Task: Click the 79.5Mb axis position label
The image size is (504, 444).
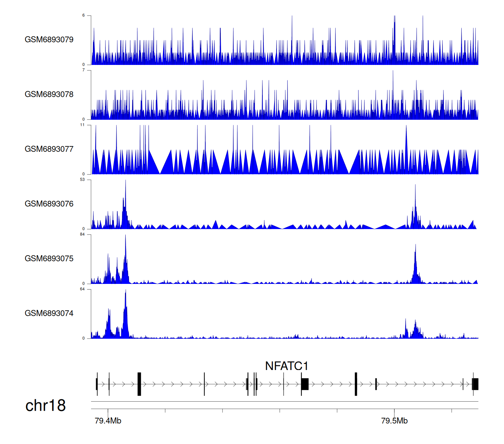Action: tap(394, 421)
